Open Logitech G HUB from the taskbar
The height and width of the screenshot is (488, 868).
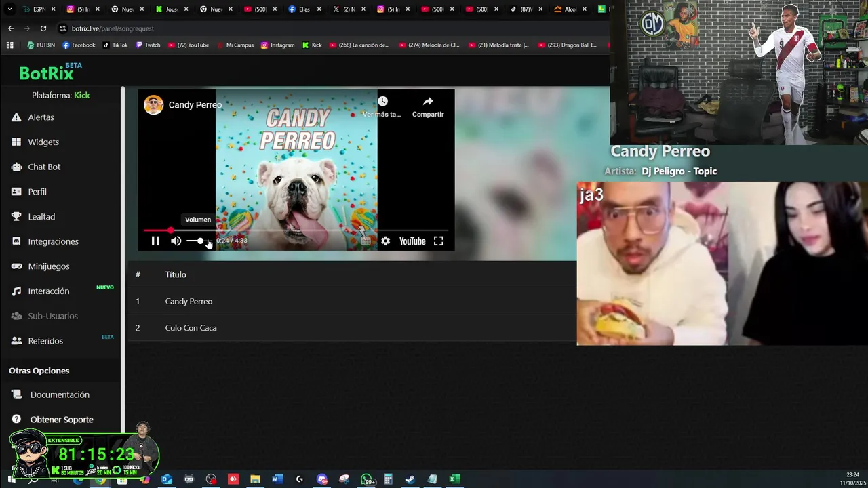tap(299, 479)
